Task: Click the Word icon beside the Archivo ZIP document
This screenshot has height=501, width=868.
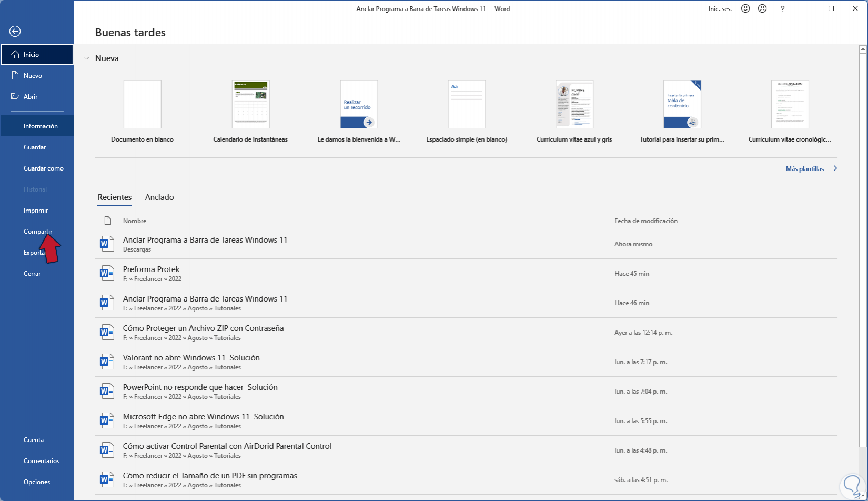Action: coord(107,332)
